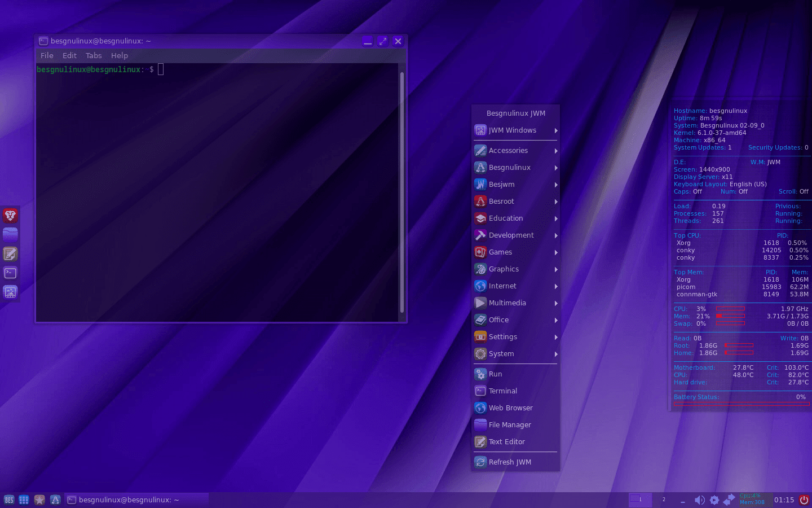Click the star icon on the taskbar

pyautogui.click(x=39, y=500)
